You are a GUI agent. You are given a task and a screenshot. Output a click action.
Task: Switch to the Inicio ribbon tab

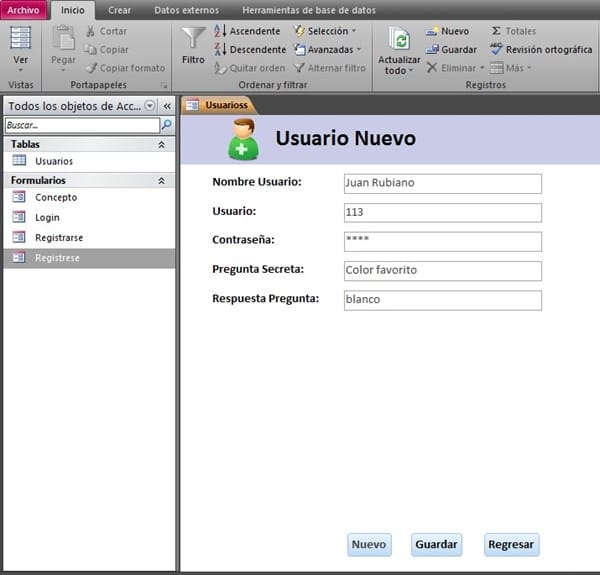pos(73,10)
